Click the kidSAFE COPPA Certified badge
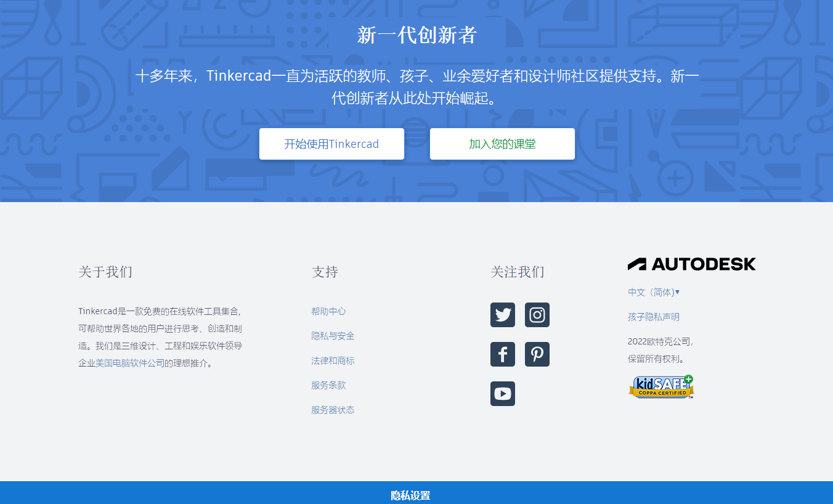The height and width of the screenshot is (504, 833). 661,387
